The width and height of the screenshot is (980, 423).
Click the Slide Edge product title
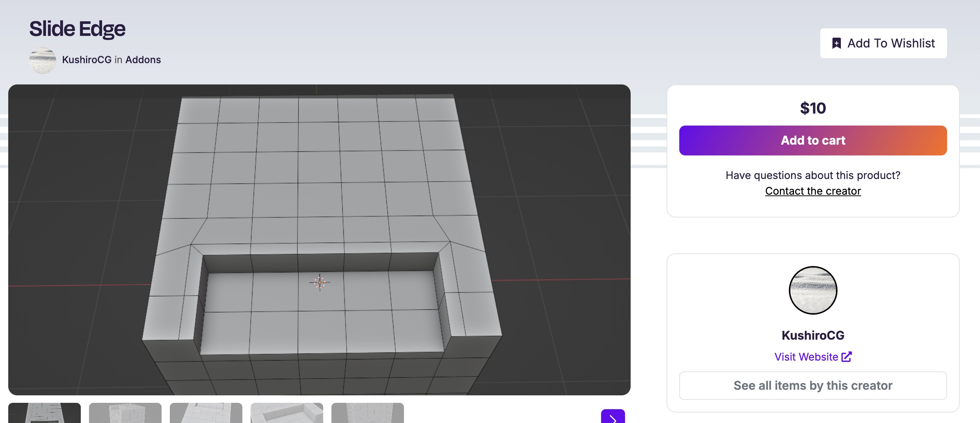click(x=77, y=29)
